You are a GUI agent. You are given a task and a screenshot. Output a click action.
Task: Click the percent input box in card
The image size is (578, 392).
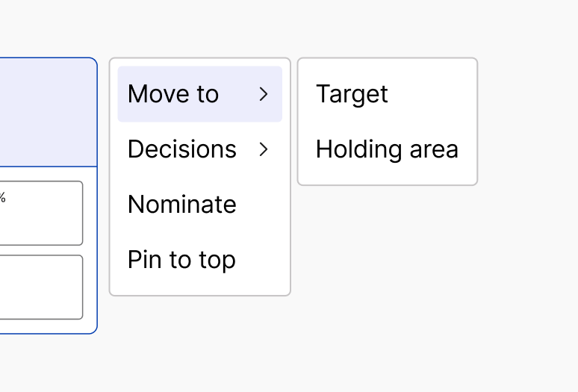click(41, 213)
